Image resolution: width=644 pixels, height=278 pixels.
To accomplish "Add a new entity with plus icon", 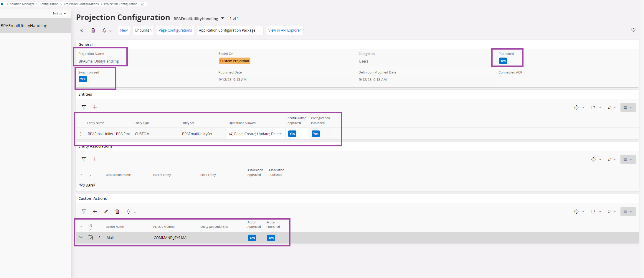I will (x=95, y=107).
